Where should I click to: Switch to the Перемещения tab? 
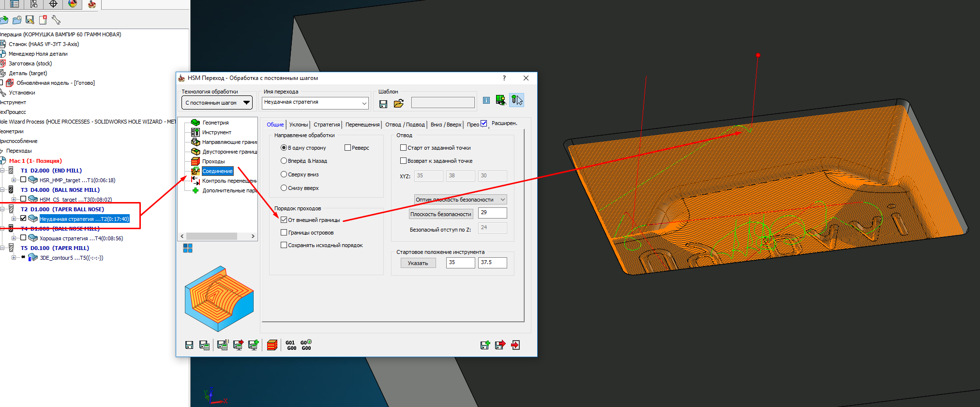[x=362, y=125]
